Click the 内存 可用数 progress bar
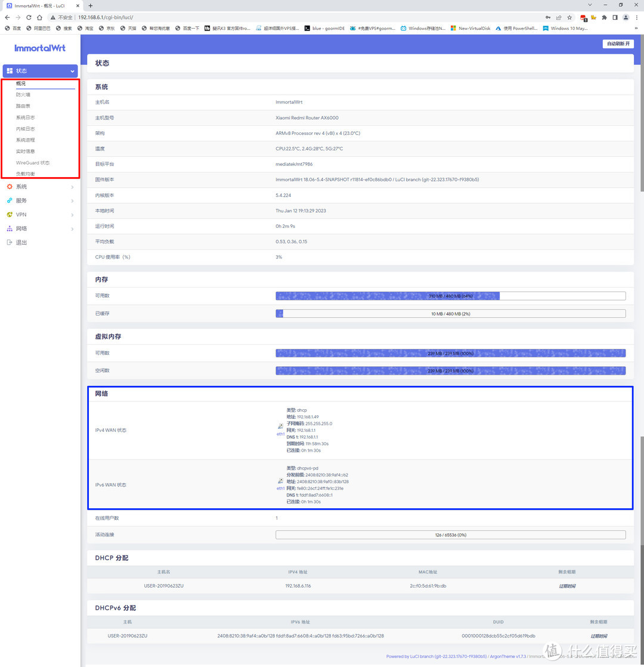This screenshot has width=644, height=667. pyautogui.click(x=451, y=296)
